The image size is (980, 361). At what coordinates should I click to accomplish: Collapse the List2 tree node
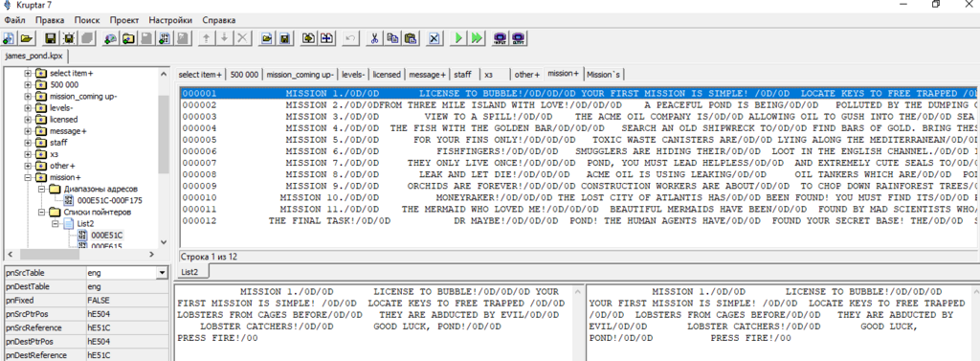click(x=56, y=223)
